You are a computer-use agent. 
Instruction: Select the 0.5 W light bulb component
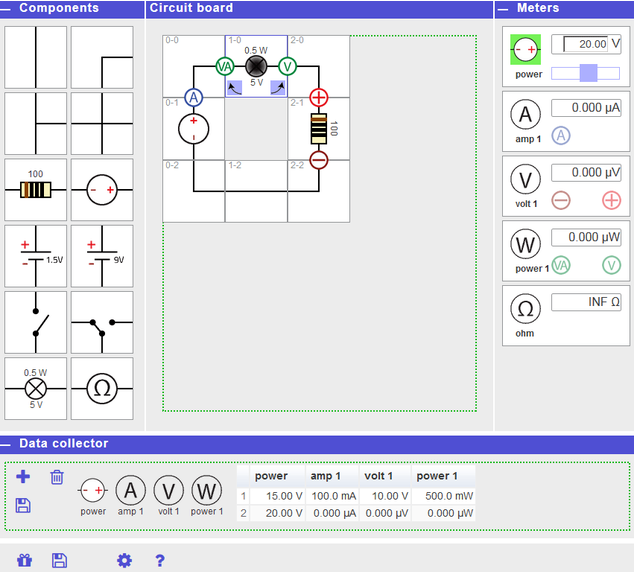coord(36,389)
